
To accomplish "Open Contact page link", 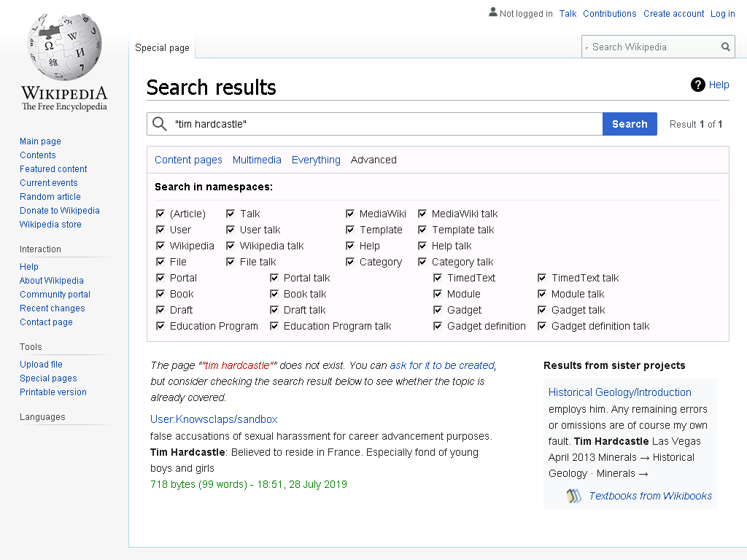I will coord(46,322).
